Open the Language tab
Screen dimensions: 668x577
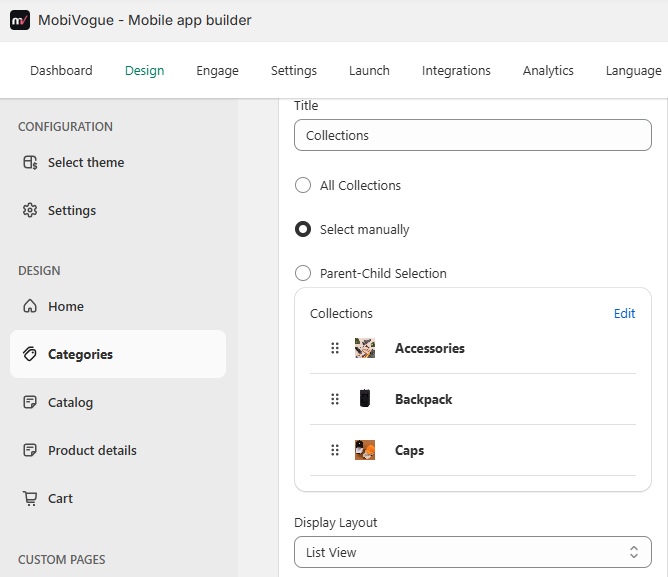(633, 70)
